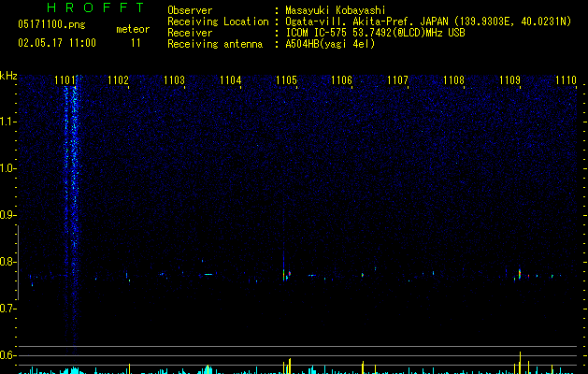Click the 0.9 kHz frequency label

point(7,215)
